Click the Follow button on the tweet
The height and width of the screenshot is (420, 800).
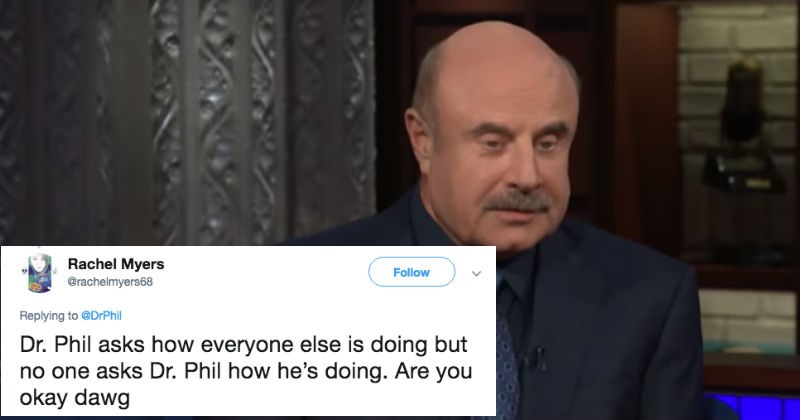(411, 272)
